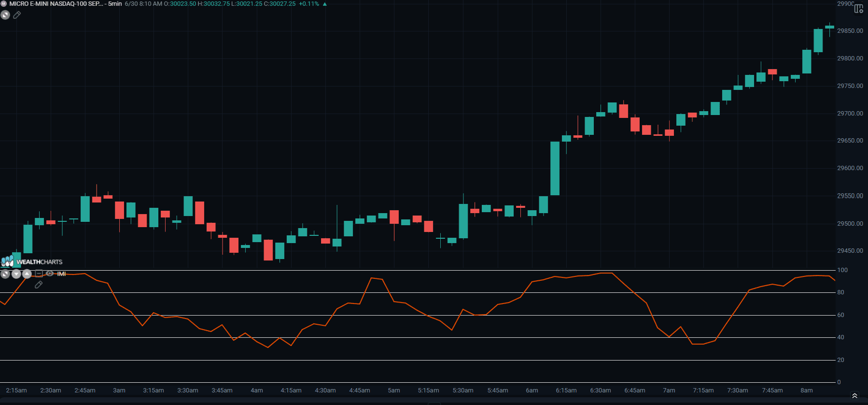Click the 29600.00 price axis label
The height and width of the screenshot is (405, 868).
[x=850, y=168]
